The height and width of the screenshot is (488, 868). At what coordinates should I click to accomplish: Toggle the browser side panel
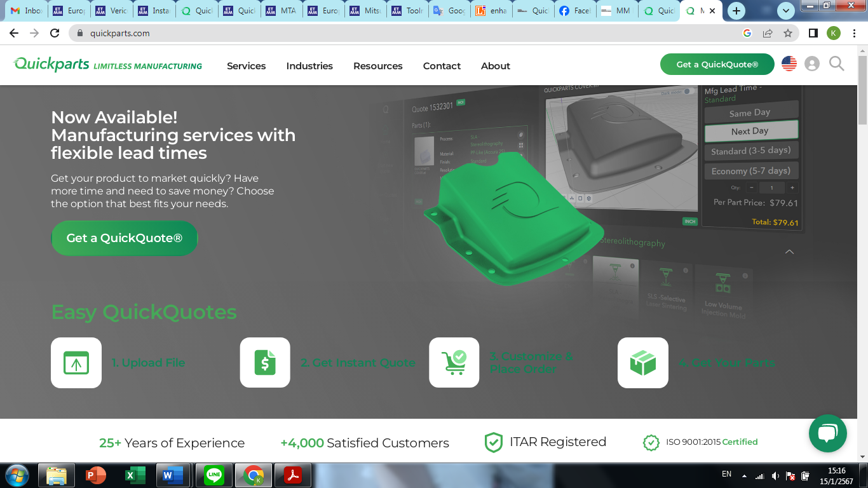813,33
